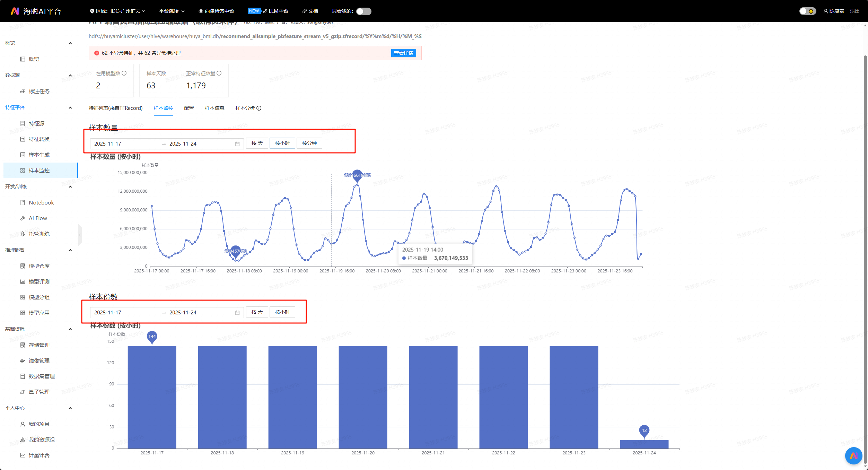Click the Notebook icon in sidebar

23,202
